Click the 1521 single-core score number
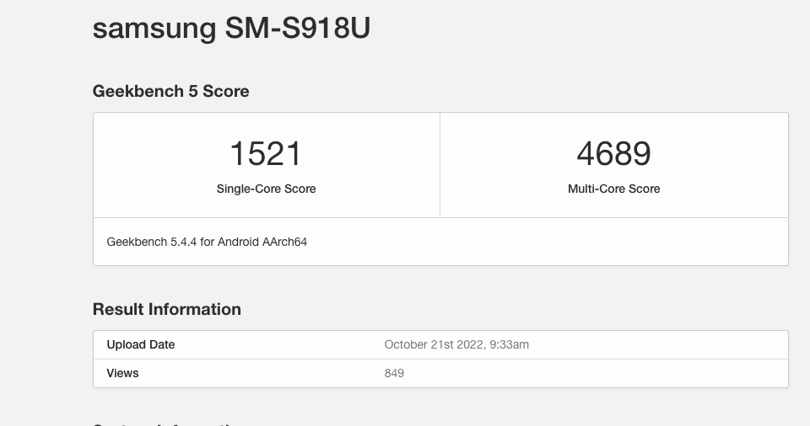The height and width of the screenshot is (426, 810). [266, 153]
